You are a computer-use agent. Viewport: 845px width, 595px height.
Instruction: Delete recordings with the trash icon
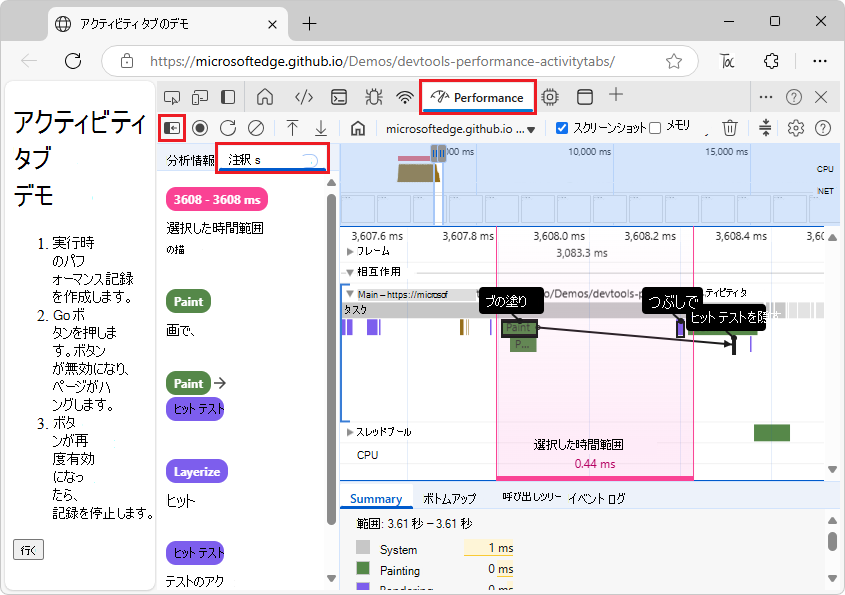tap(731, 128)
